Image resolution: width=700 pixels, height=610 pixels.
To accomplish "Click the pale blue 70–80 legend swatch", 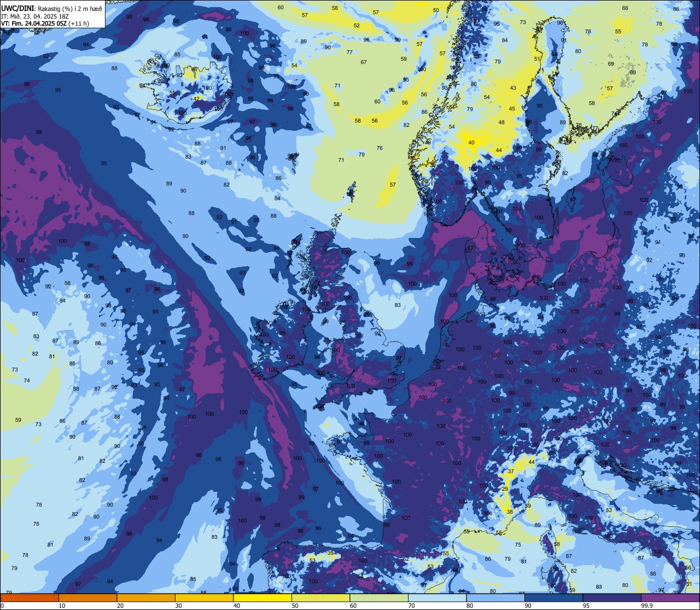I will tap(437, 597).
